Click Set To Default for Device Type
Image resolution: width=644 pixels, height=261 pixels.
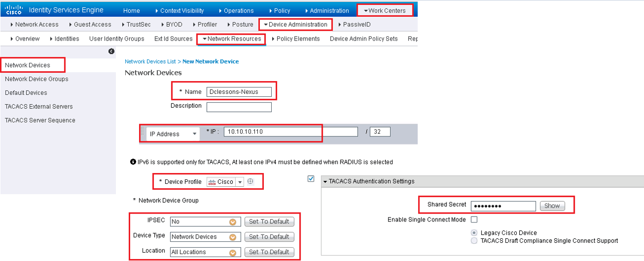point(269,237)
